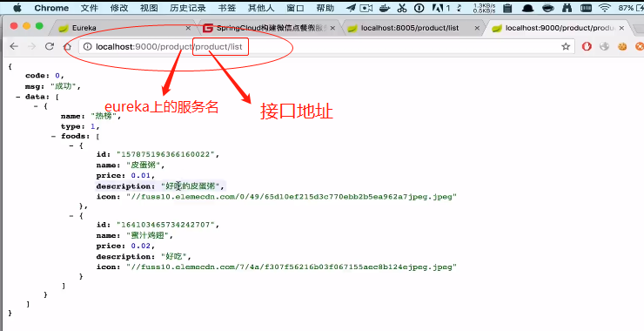View site information for localhost
The width and height of the screenshot is (644, 331).
click(87, 47)
